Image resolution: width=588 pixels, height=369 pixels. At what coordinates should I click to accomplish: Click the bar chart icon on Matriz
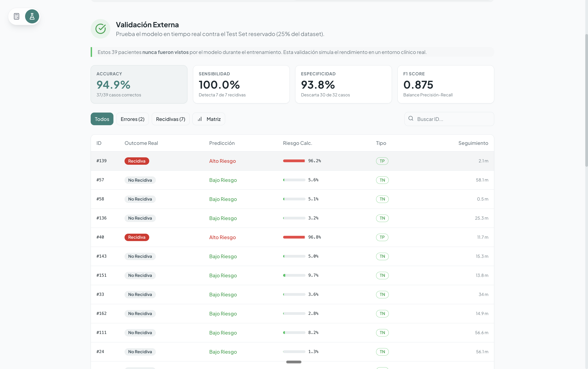click(200, 119)
